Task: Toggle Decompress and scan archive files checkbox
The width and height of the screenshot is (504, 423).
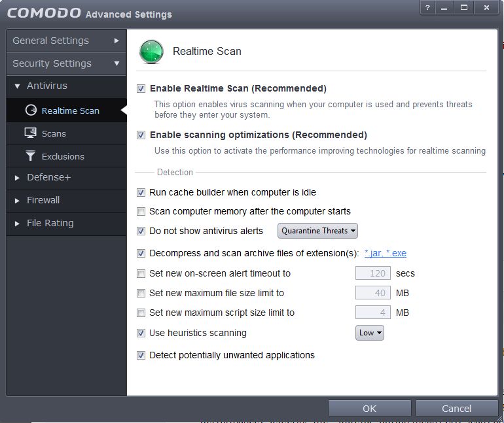Action: click(x=141, y=253)
